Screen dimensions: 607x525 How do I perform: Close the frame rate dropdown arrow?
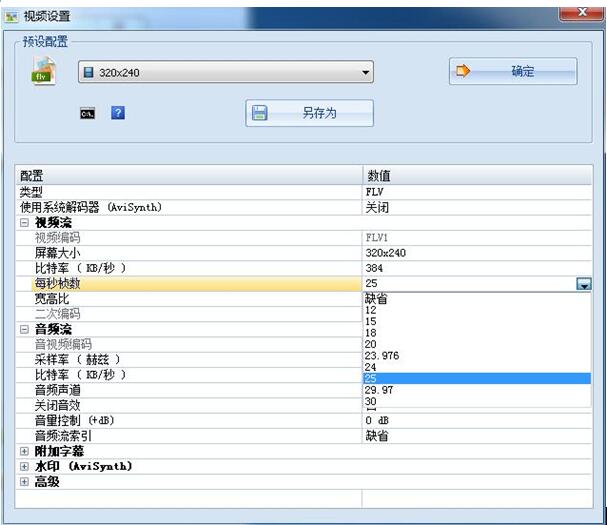(583, 284)
